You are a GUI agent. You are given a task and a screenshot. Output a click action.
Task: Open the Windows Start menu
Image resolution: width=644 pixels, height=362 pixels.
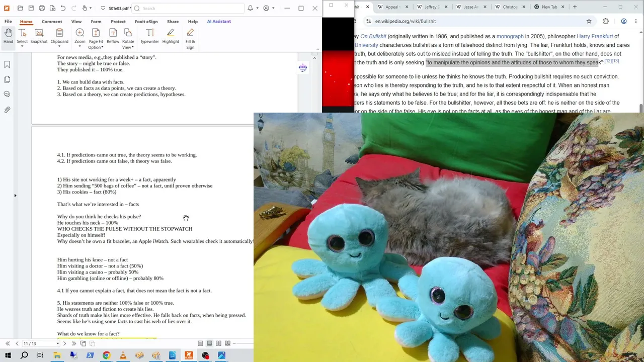tap(8, 355)
